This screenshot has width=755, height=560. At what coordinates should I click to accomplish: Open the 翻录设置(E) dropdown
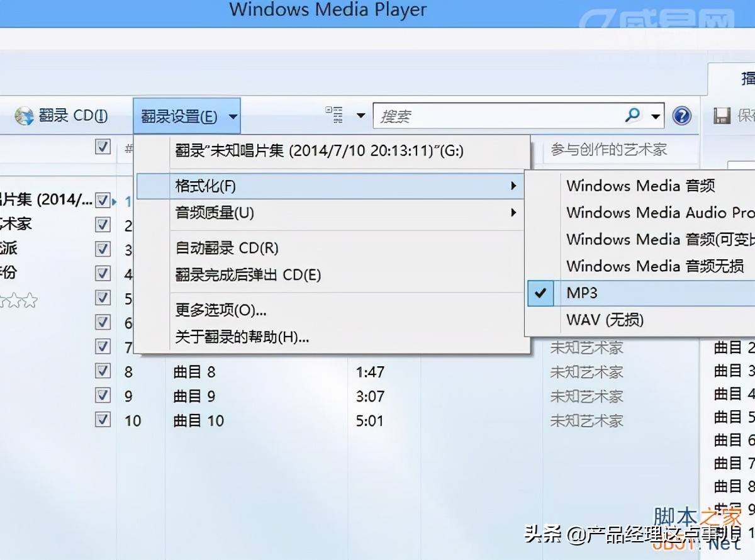(x=186, y=116)
